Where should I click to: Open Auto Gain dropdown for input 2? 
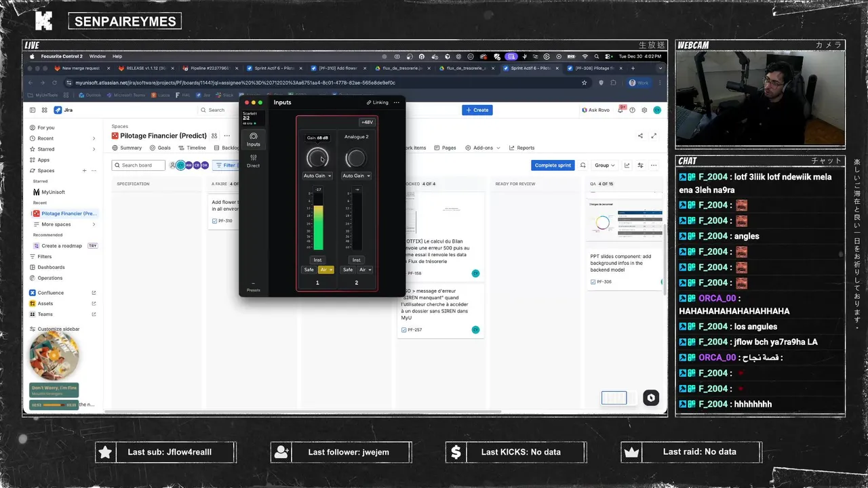pyautogui.click(x=356, y=176)
